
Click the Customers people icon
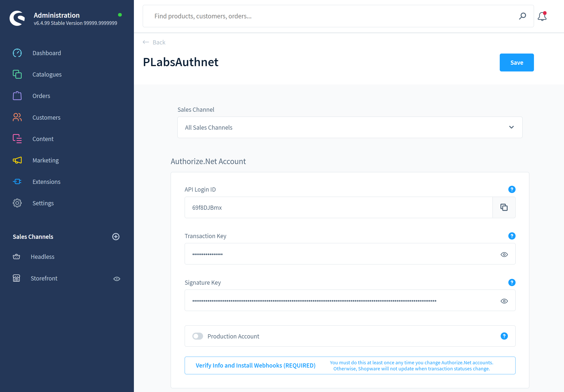(x=17, y=117)
